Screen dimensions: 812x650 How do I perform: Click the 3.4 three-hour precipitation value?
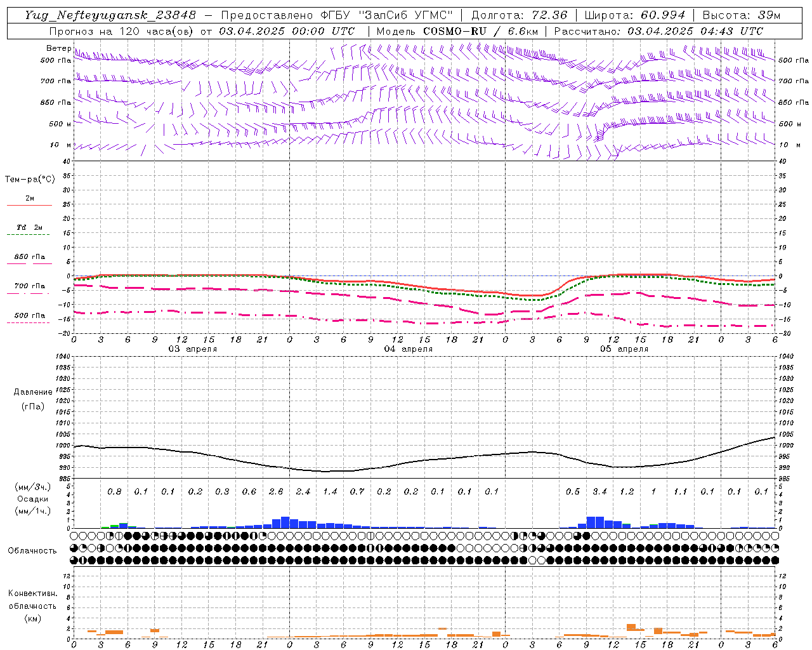click(599, 491)
